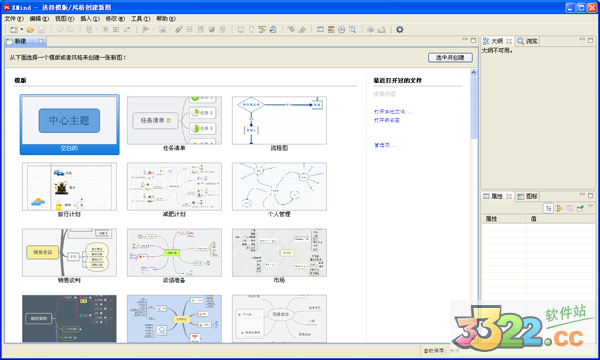The image size is (600, 360).
Task: Expand the Insert image dropdown arrow
Action: [170, 29]
